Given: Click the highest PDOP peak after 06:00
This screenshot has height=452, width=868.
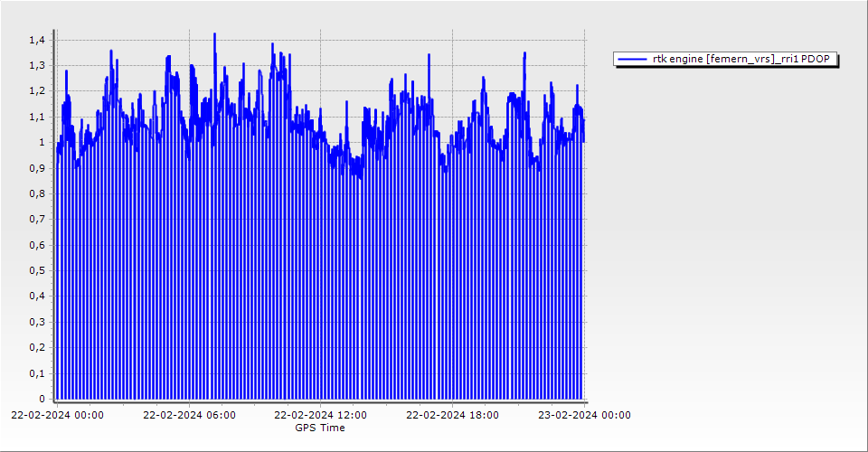Looking at the screenshot, I should click(x=214, y=34).
